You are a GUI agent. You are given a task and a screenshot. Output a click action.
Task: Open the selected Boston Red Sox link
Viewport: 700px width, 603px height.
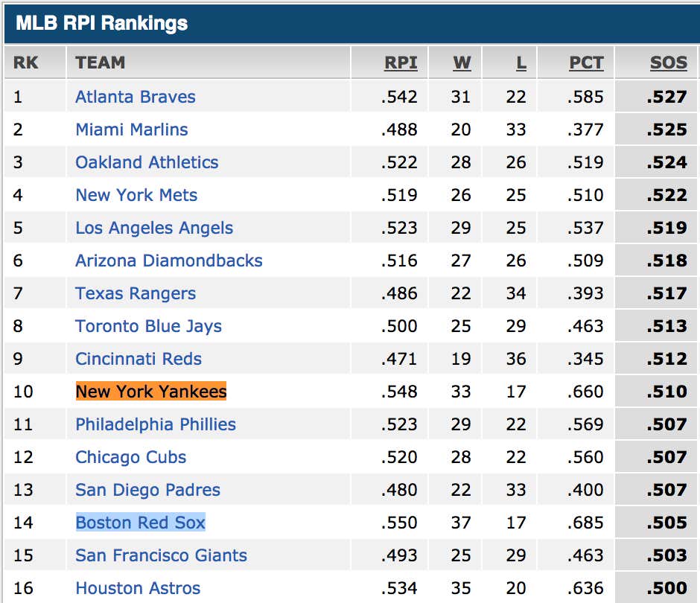(140, 523)
